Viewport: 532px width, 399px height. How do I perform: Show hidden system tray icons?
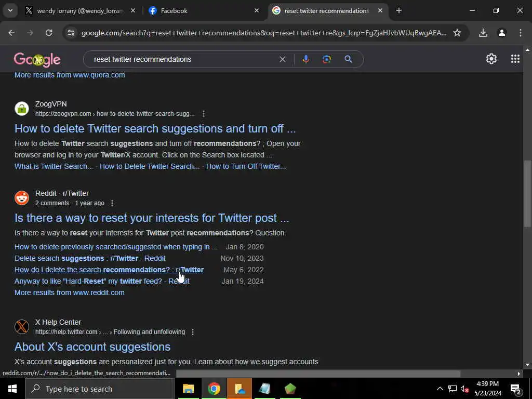440,389
